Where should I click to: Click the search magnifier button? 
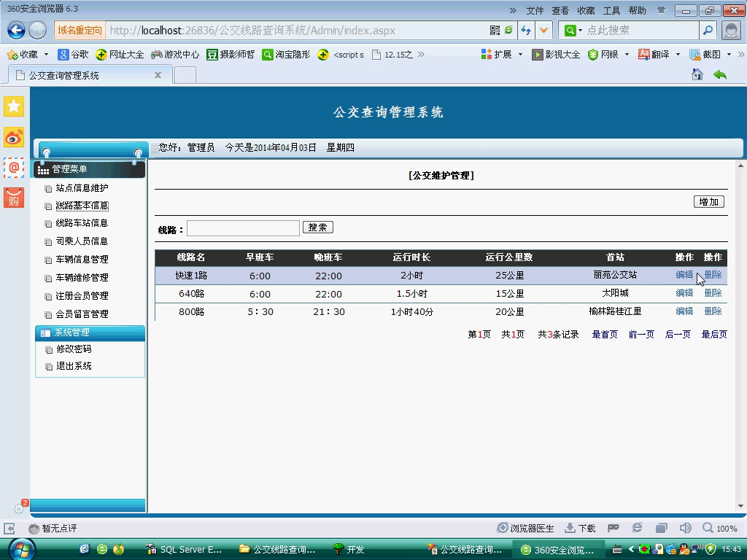coord(708,30)
